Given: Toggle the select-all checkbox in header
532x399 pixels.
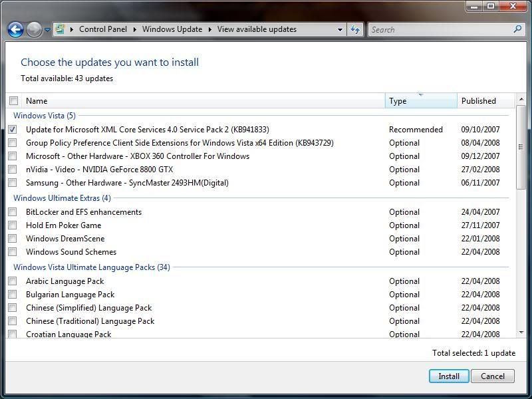Looking at the screenshot, I should tap(13, 101).
